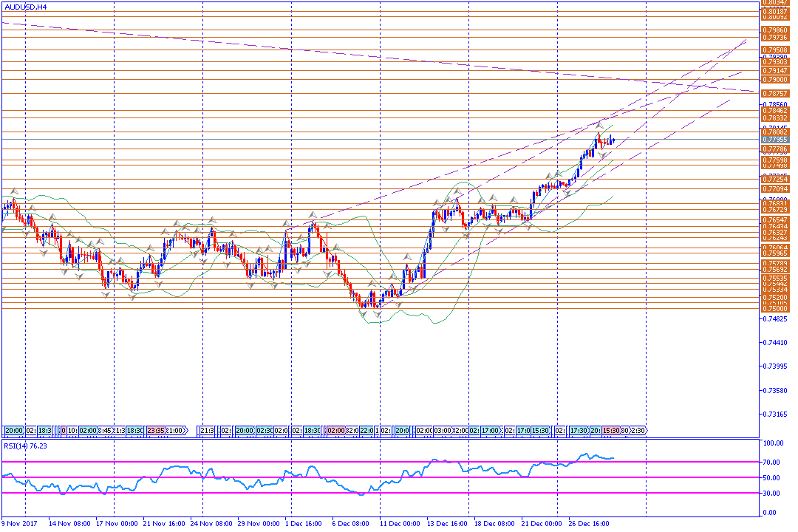Viewport: 798px width, 532px height.
Task: Click the 21 Nov 16:00 time axis label
Action: [x=164, y=523]
